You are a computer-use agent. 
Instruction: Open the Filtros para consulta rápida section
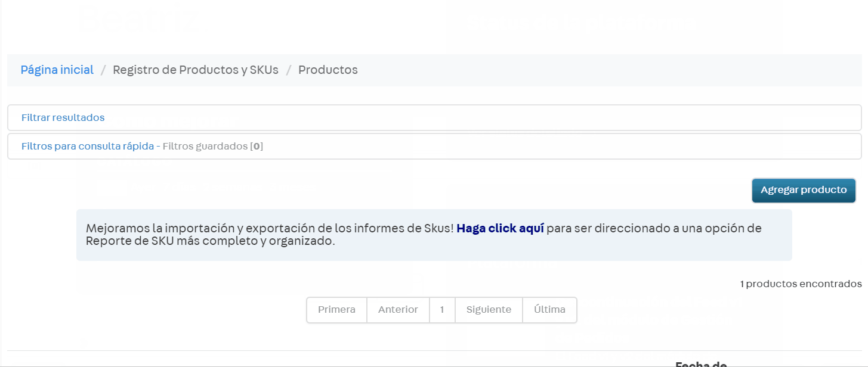pos(88,145)
